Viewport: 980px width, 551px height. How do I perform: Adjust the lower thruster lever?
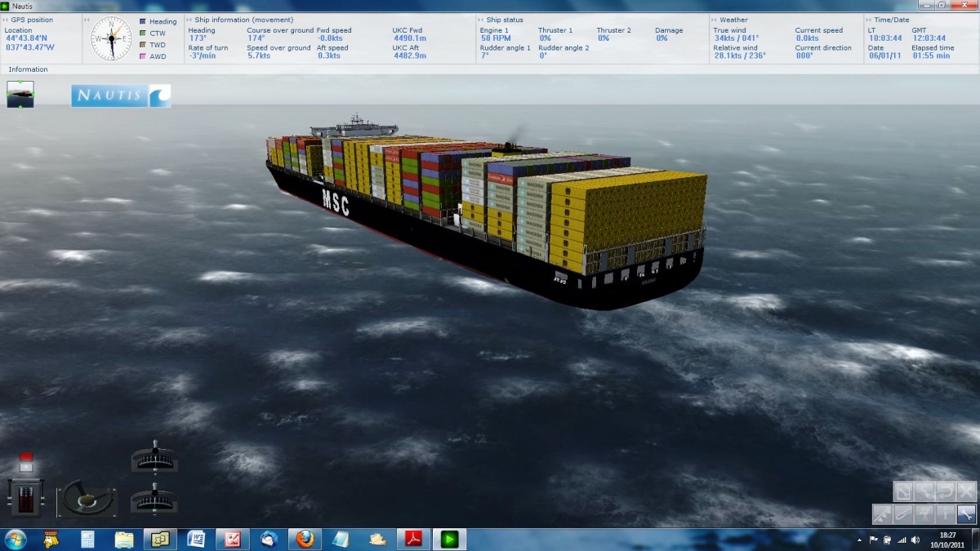154,498
